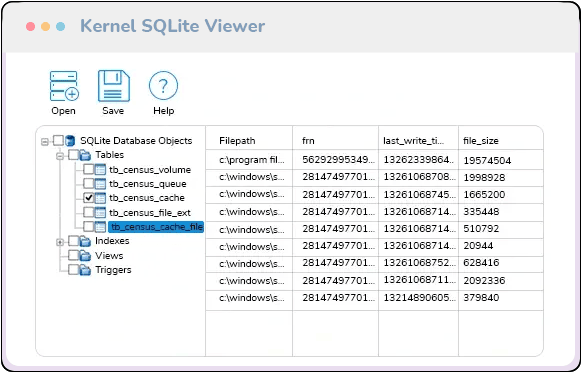This screenshot has height=372, width=581.
Task: Click the Triggers folder icon
Action: click(x=85, y=270)
